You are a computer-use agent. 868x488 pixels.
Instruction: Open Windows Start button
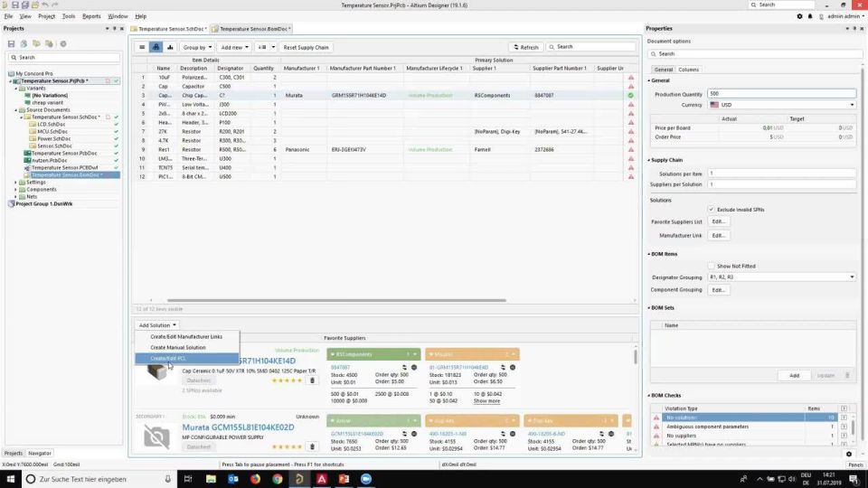tap(11, 479)
